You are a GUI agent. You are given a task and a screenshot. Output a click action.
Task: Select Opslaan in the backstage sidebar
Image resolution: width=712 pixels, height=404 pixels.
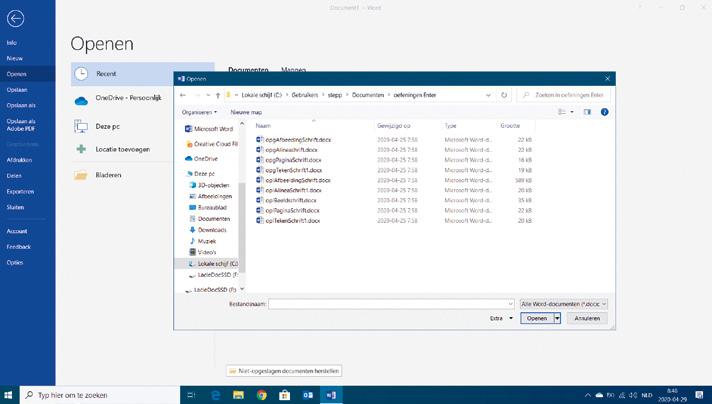pyautogui.click(x=17, y=90)
